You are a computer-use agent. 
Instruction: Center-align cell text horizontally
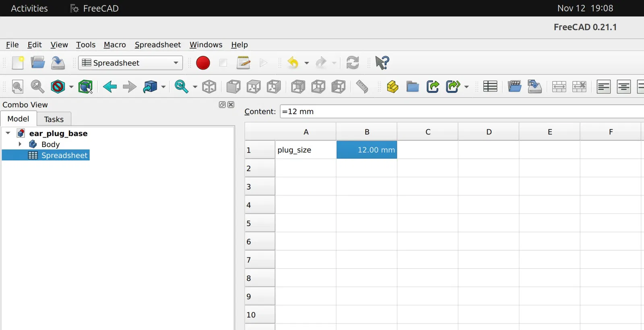(x=624, y=87)
